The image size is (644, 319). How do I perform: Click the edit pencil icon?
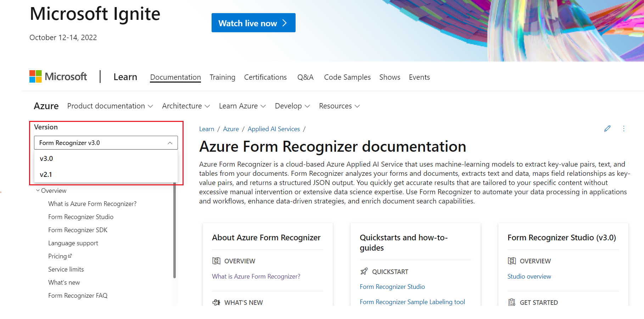607,129
